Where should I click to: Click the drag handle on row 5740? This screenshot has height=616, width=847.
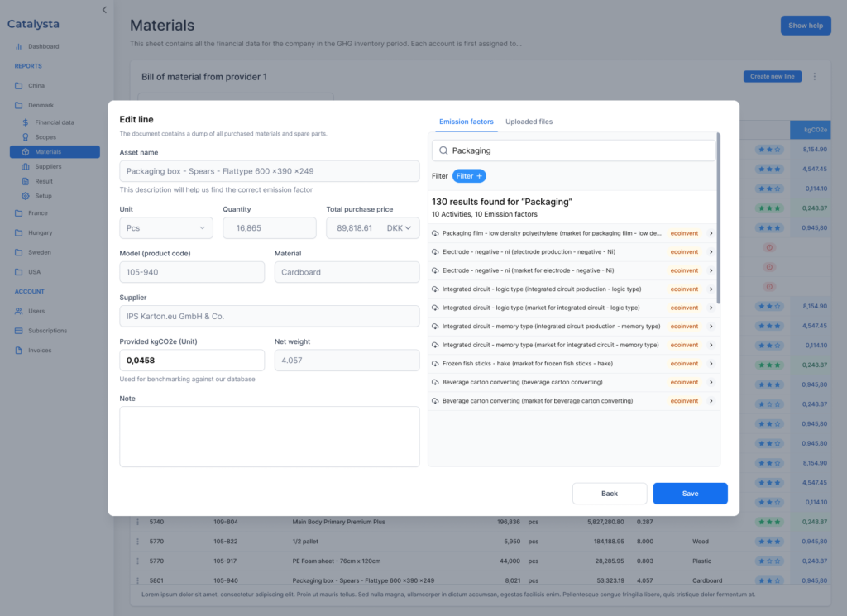(138, 522)
